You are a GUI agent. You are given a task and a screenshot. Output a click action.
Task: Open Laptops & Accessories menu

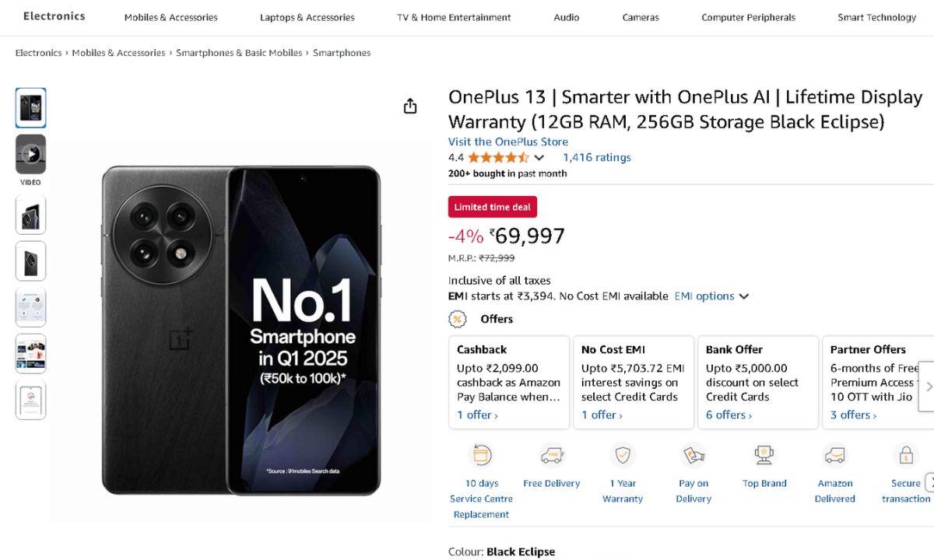point(307,17)
